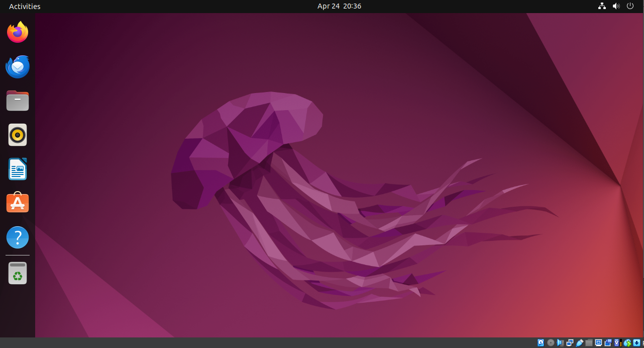Launch Ubuntu Software store
644x348 pixels.
pos(18,203)
